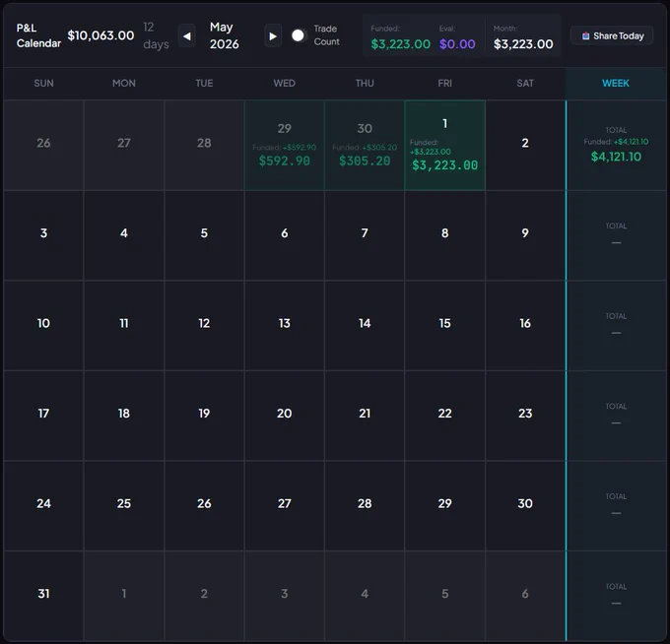
Task: Click the May 2026 month label
Action: [x=224, y=35]
